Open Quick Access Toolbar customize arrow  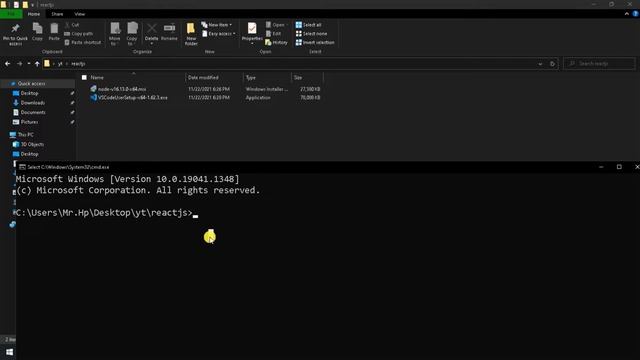tap(33, 5)
